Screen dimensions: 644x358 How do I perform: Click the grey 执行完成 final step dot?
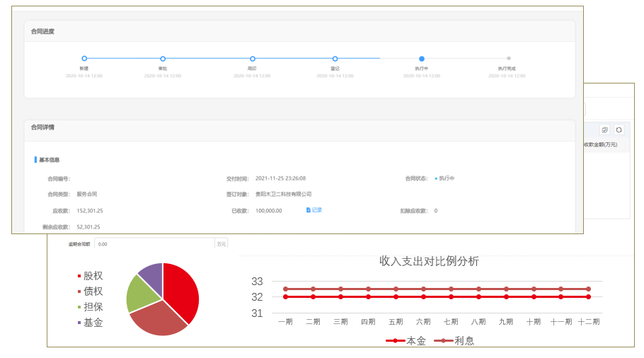click(x=508, y=58)
